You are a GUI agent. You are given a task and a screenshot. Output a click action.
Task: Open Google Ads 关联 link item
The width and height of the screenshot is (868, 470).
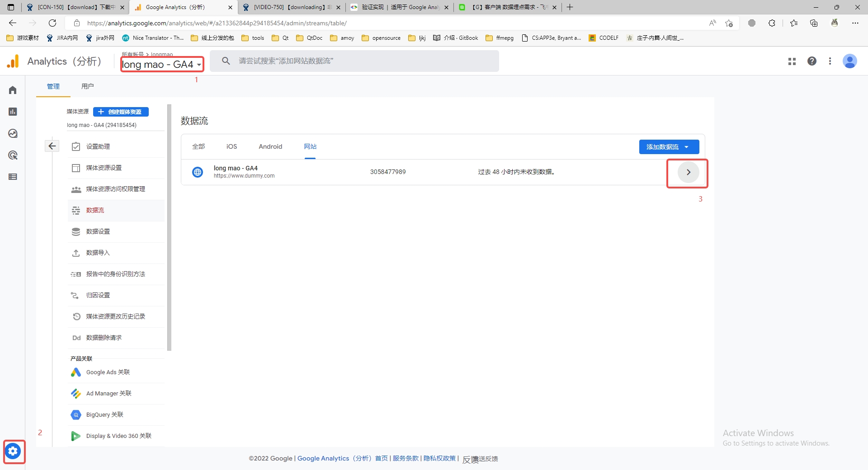coord(116,372)
